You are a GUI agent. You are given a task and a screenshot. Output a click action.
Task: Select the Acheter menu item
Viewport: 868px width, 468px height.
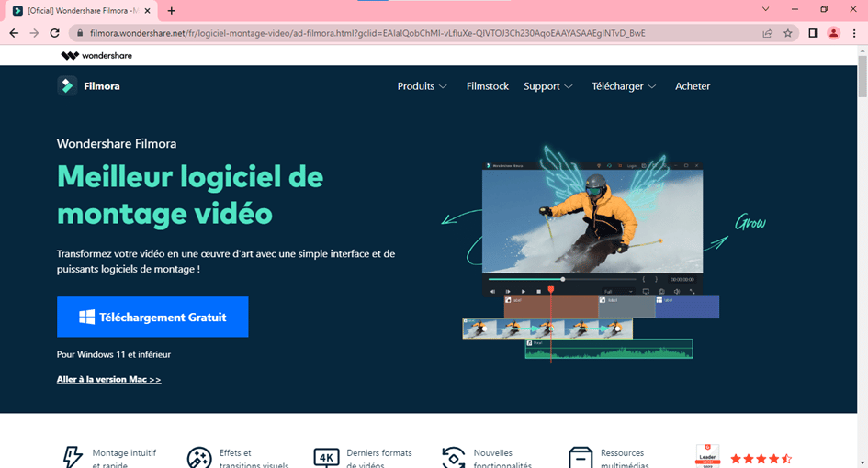point(693,86)
